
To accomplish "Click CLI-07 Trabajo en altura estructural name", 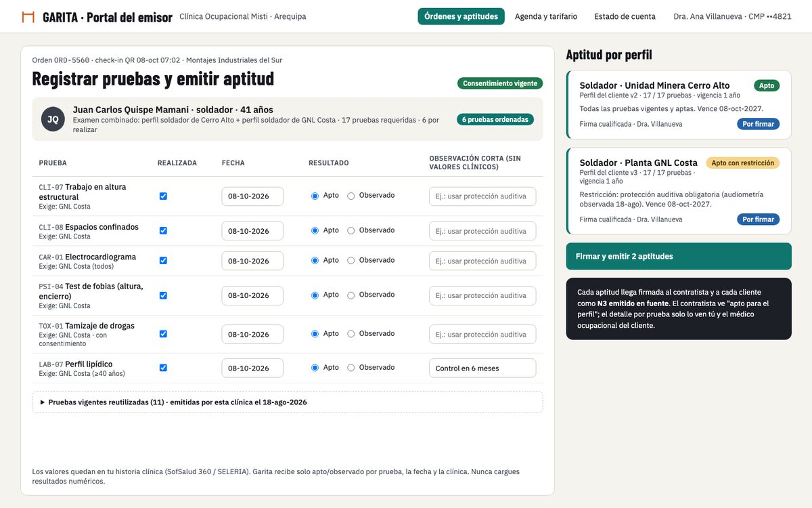I will click(x=83, y=192).
